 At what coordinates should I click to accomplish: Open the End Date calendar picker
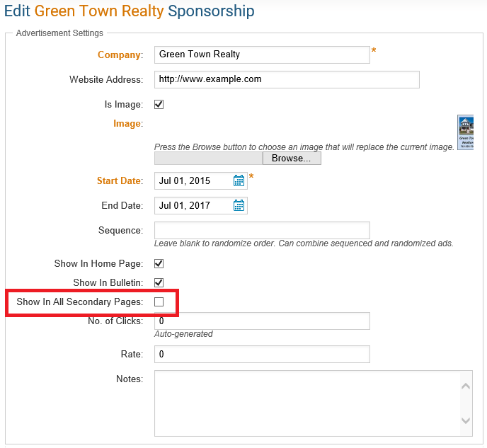[239, 206]
